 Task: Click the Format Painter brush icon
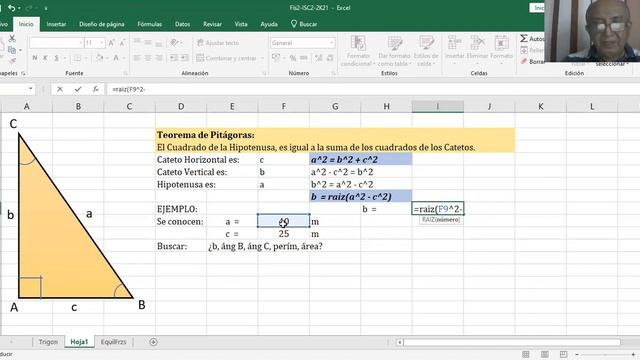click(12, 61)
